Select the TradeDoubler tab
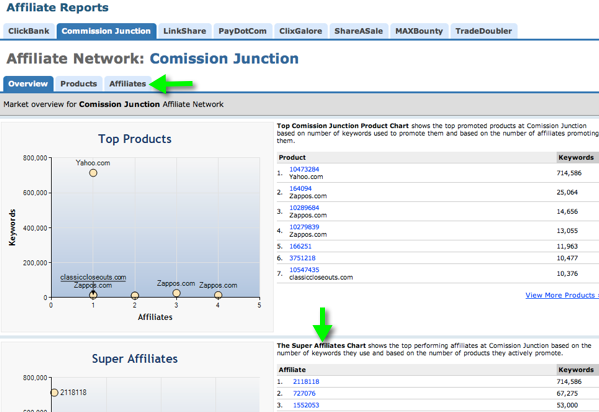 tap(484, 31)
